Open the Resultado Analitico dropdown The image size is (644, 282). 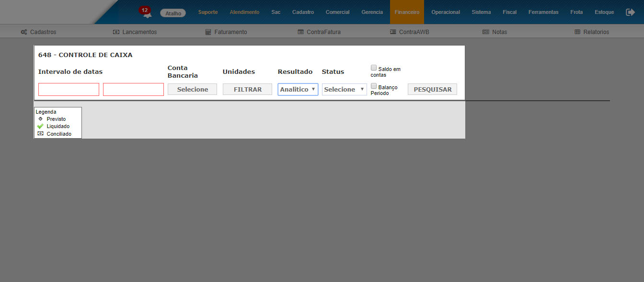pos(298,89)
